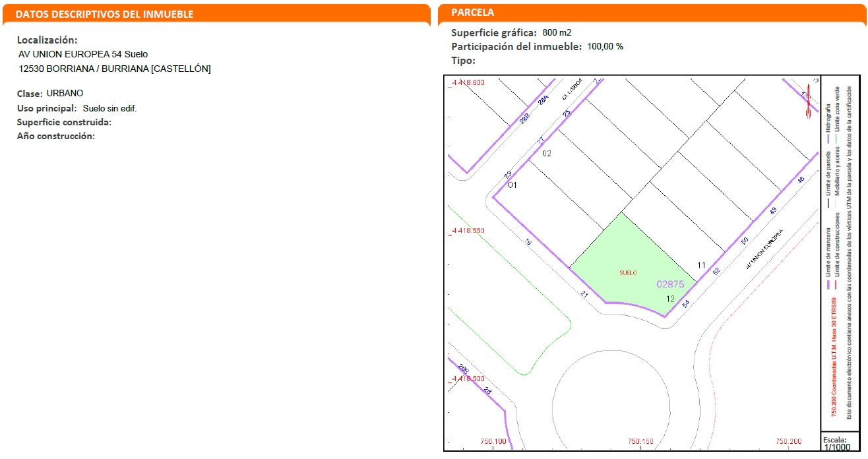Click the 'Uso principal' value 'Suelo sin edif.'
Image resolution: width=868 pixels, height=459 pixels.
click(x=109, y=108)
